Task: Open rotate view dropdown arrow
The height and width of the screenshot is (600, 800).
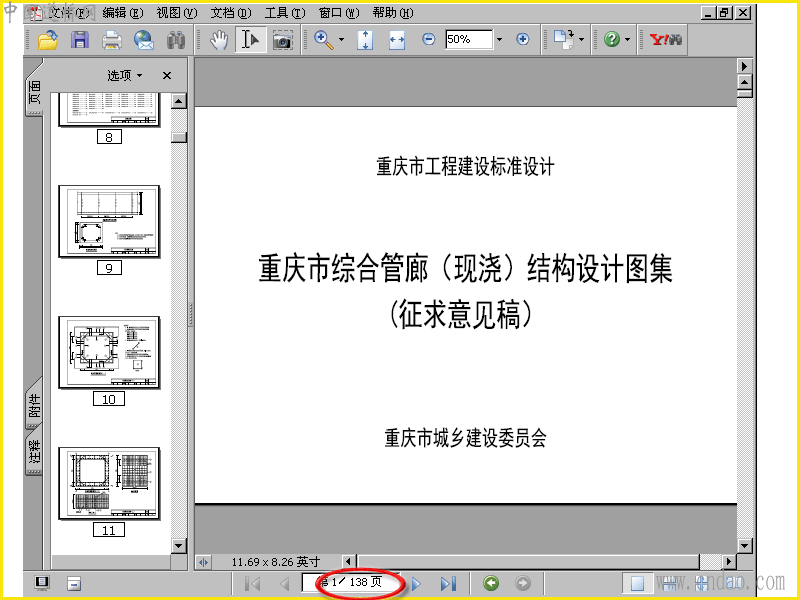Action: pyautogui.click(x=582, y=39)
